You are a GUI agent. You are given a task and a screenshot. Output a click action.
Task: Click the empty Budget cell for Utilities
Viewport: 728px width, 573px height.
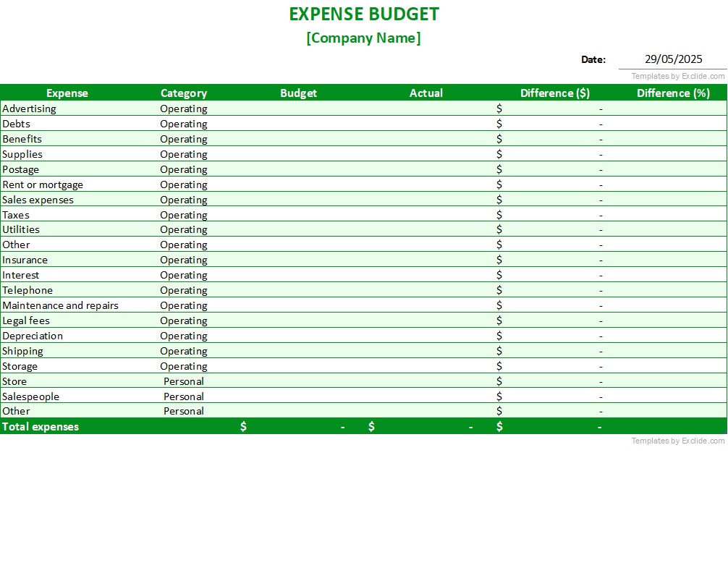[299, 229]
